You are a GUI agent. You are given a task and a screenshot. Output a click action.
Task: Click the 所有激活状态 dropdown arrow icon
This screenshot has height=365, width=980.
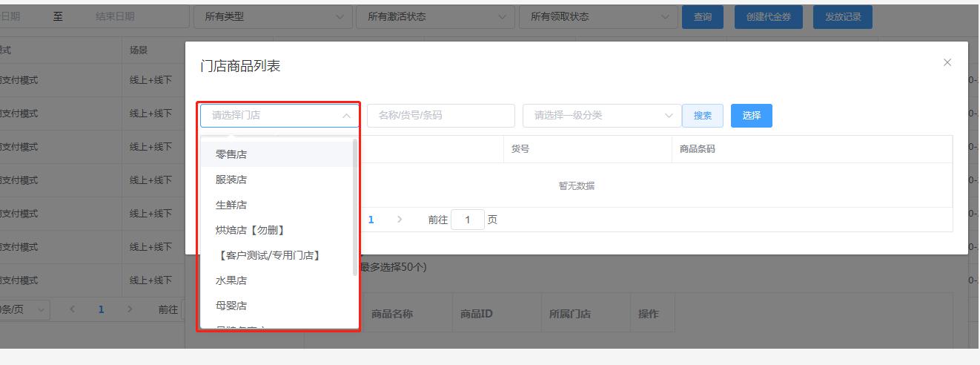click(503, 16)
